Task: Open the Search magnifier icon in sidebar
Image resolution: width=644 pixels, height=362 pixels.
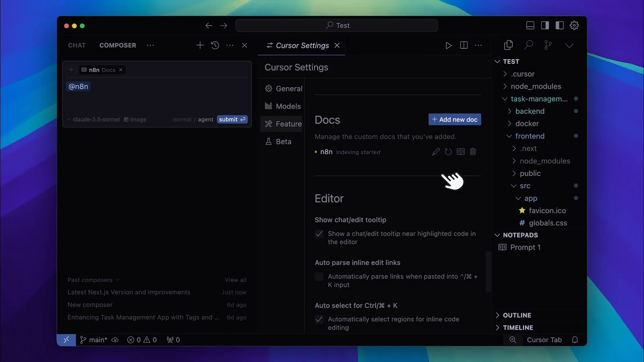Action: [x=529, y=45]
